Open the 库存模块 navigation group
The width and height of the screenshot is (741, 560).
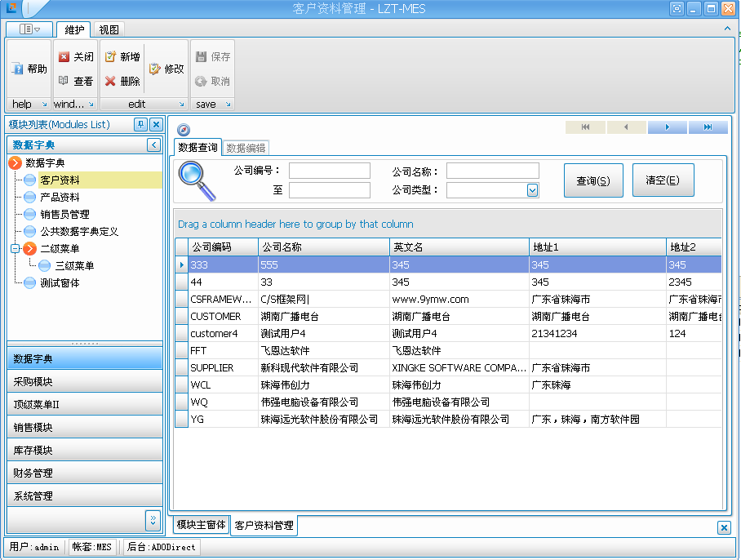pyautogui.click(x=85, y=450)
